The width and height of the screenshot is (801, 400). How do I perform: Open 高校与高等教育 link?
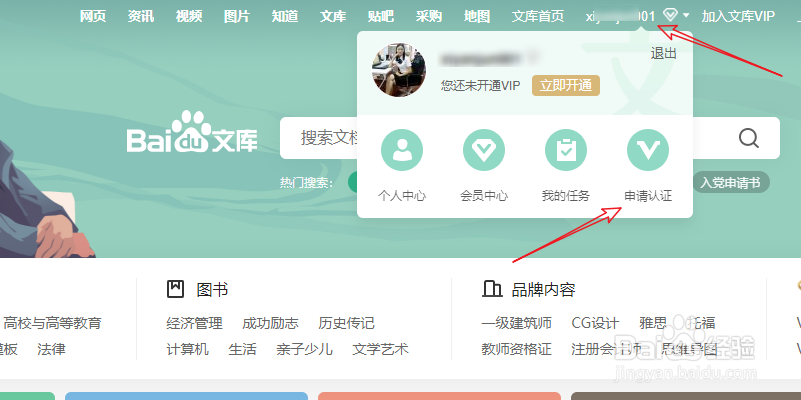pos(53,323)
